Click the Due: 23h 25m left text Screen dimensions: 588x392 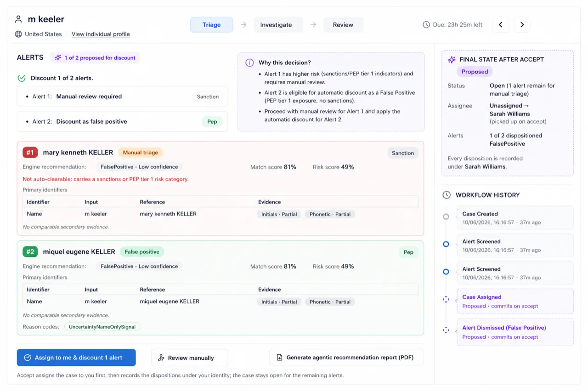458,25
